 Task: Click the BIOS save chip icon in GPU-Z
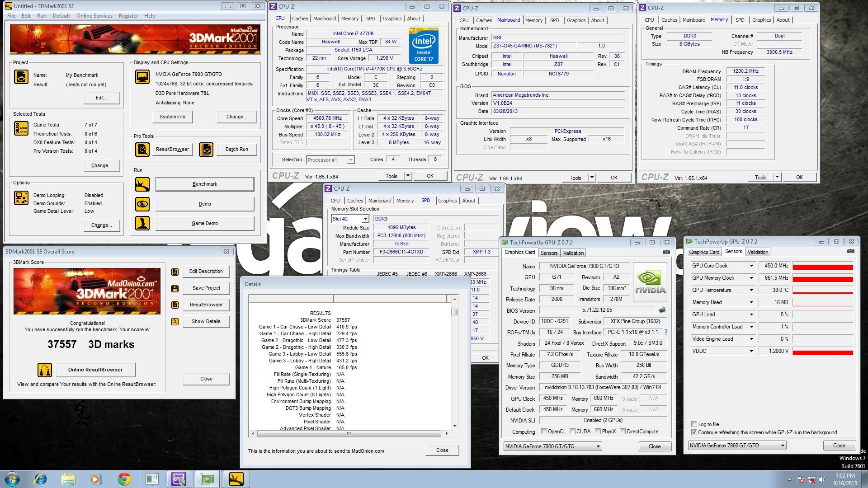[x=662, y=310]
